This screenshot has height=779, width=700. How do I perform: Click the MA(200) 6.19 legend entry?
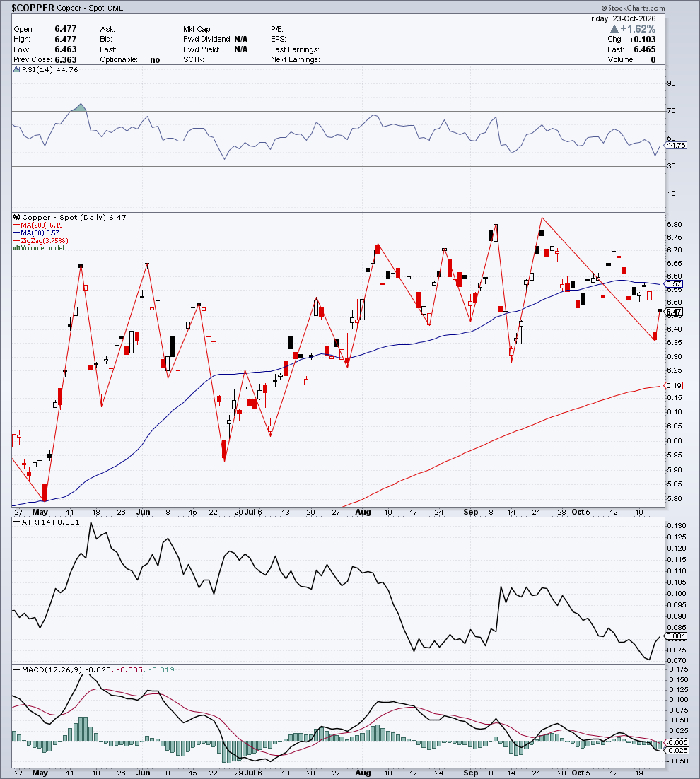(x=42, y=225)
